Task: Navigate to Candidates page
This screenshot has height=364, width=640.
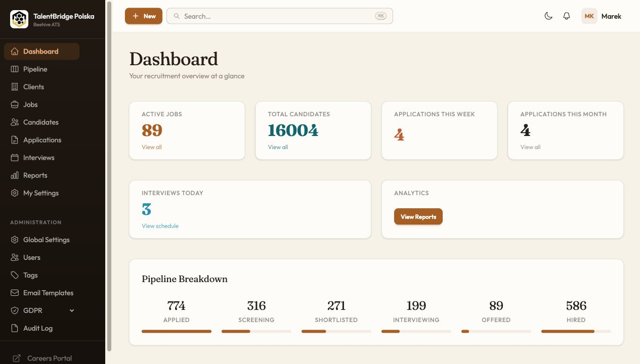Action: coord(41,122)
